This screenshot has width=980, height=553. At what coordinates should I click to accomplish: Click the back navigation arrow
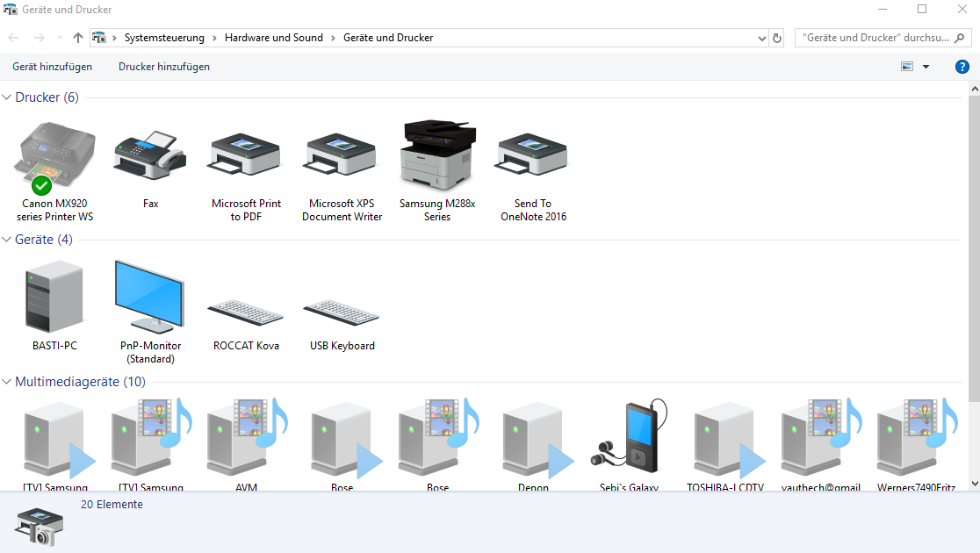[13, 38]
